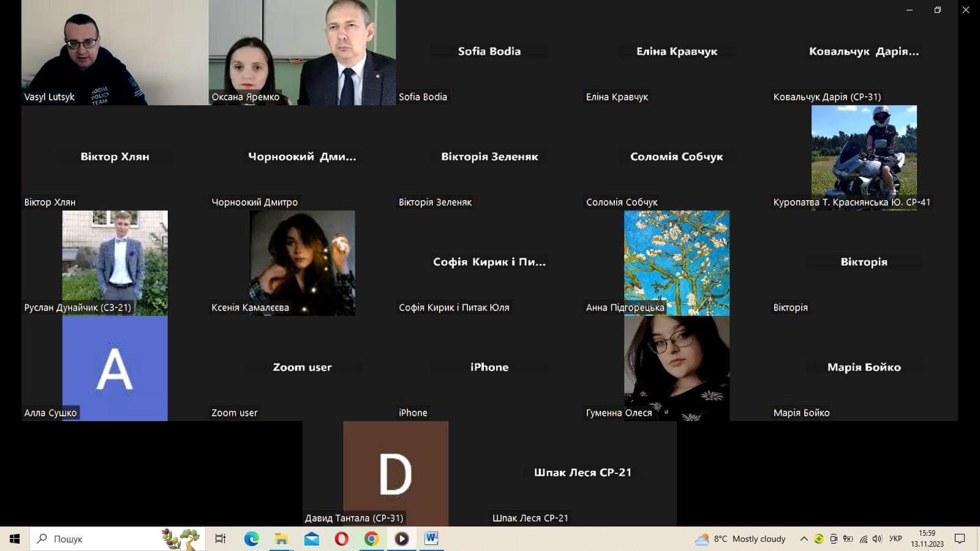Show hidden system tray icons
980x551 pixels.
coord(804,539)
